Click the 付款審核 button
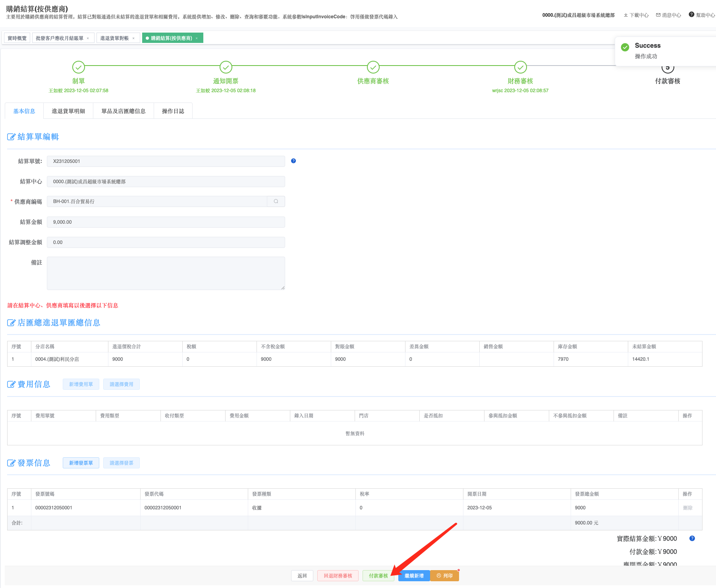The width and height of the screenshot is (716, 588). click(x=378, y=576)
